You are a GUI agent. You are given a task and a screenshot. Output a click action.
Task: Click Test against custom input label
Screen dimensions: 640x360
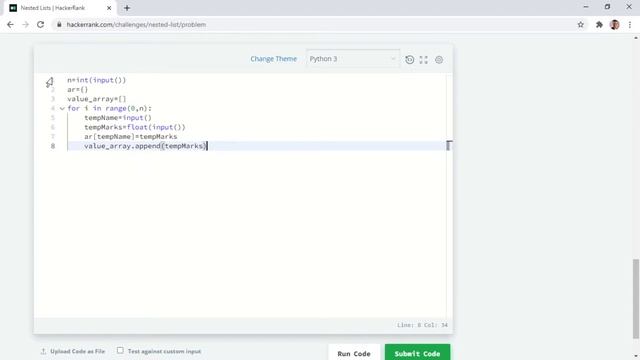tap(164, 351)
